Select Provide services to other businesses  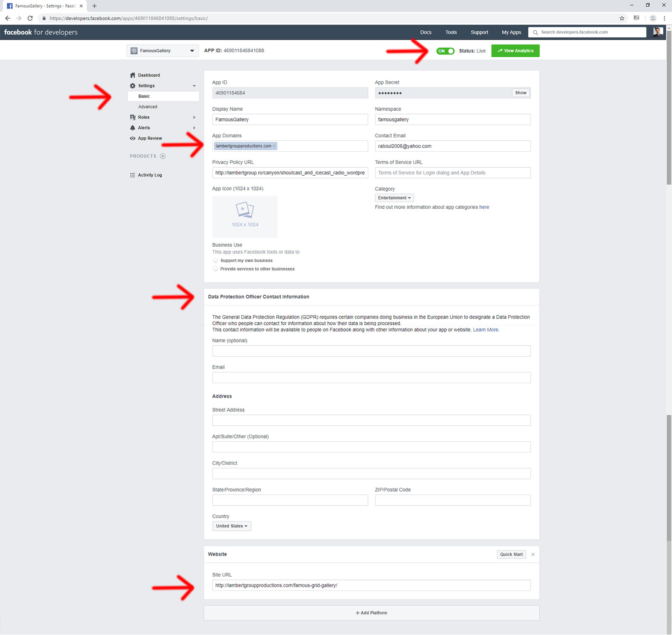point(215,269)
